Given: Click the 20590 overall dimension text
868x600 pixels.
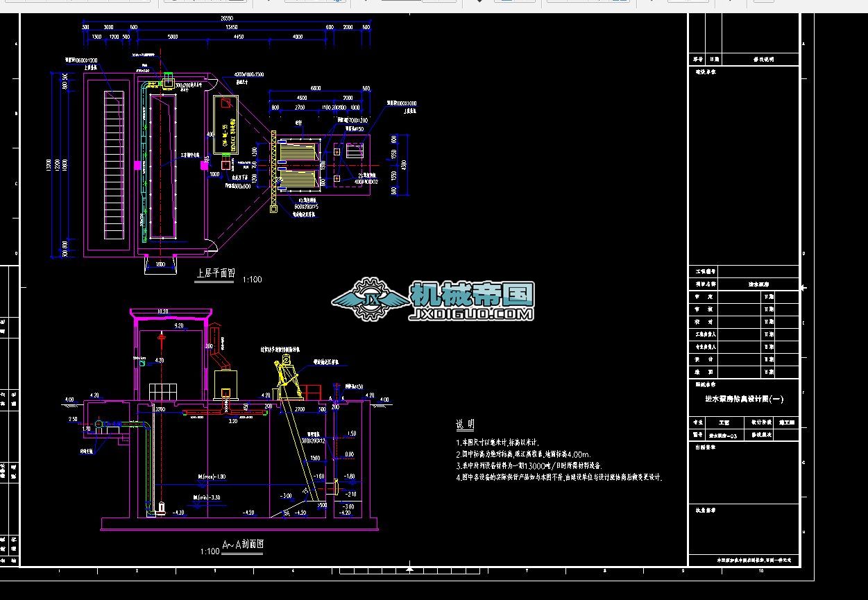Looking at the screenshot, I should click(x=226, y=17).
